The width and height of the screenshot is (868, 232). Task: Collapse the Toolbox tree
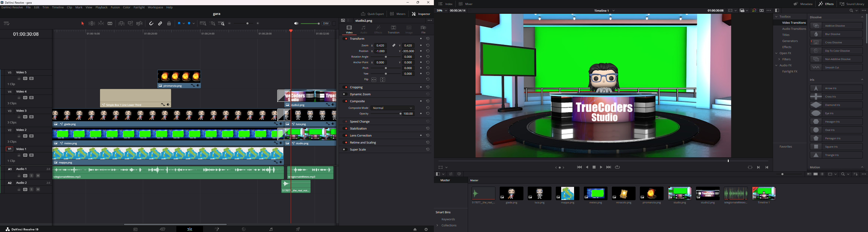tap(777, 16)
